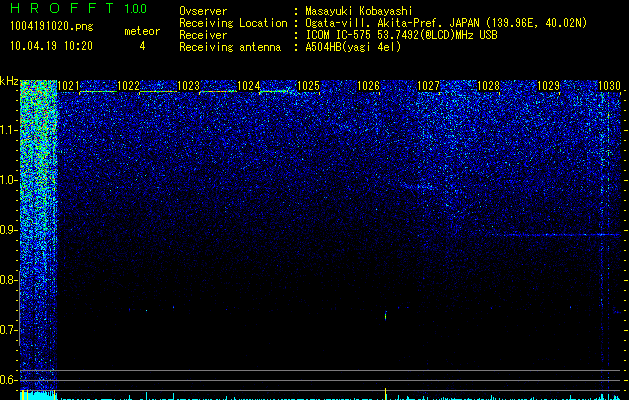
Task: Click the date stamp 10.04.19 10:20
Action: pyautogui.click(x=51, y=46)
